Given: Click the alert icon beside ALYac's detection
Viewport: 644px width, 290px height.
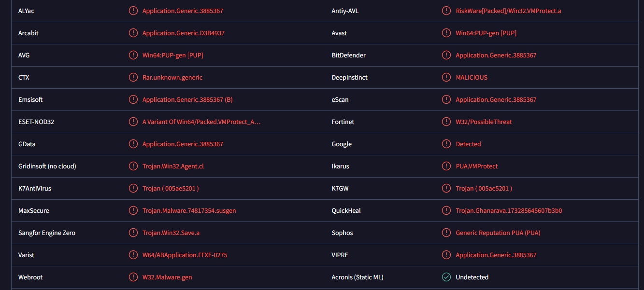Looking at the screenshot, I should [133, 11].
